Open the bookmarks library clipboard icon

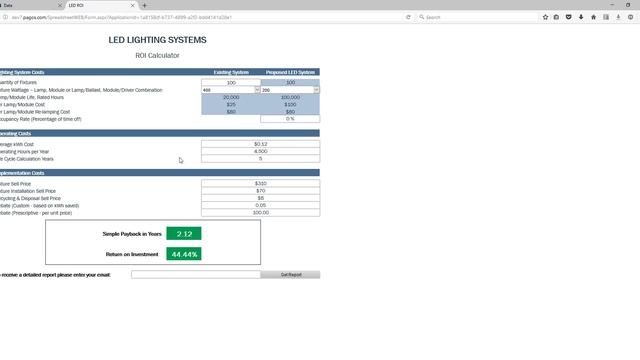coord(556,17)
